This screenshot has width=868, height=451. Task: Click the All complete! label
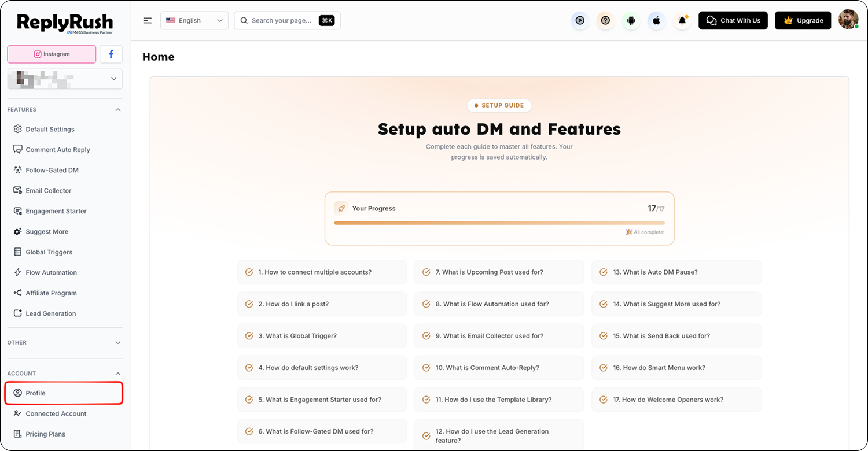645,232
